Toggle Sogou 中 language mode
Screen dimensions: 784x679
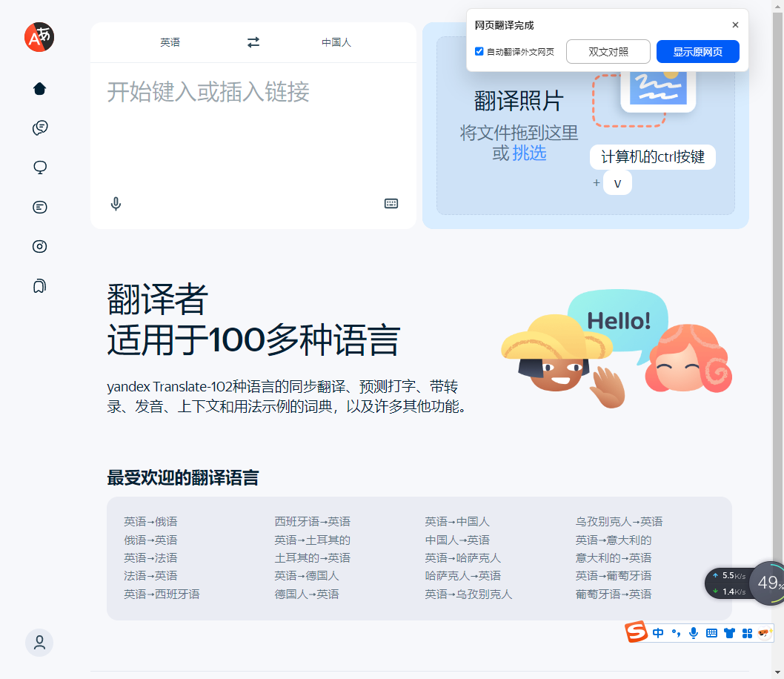(x=658, y=633)
